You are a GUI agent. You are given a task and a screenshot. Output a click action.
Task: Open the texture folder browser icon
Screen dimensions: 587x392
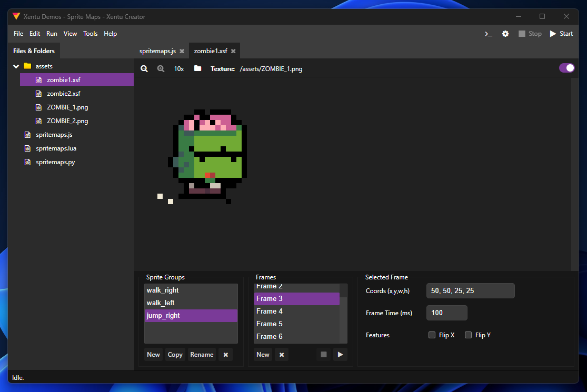(197, 68)
